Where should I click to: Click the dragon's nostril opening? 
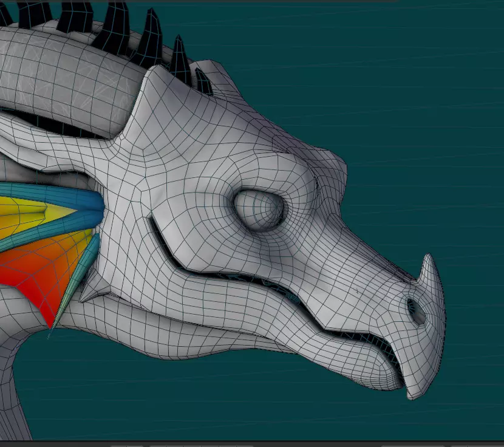(416, 312)
